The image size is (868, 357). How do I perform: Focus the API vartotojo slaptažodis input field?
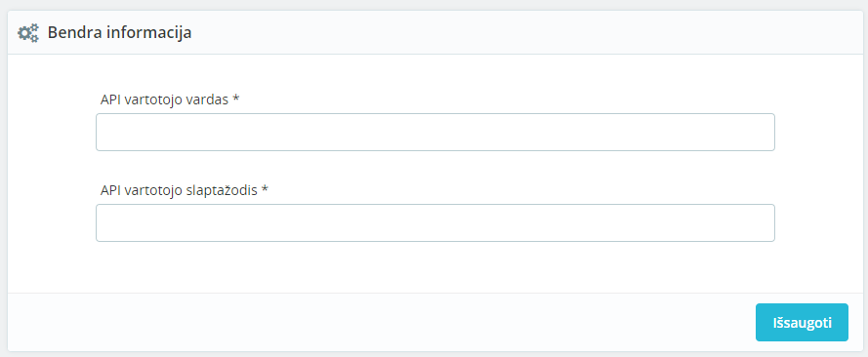point(435,222)
